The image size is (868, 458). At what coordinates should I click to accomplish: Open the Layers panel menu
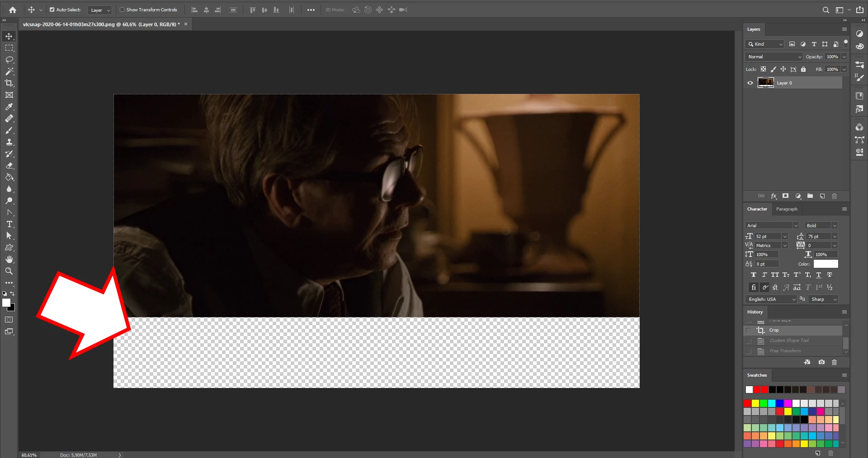844,29
